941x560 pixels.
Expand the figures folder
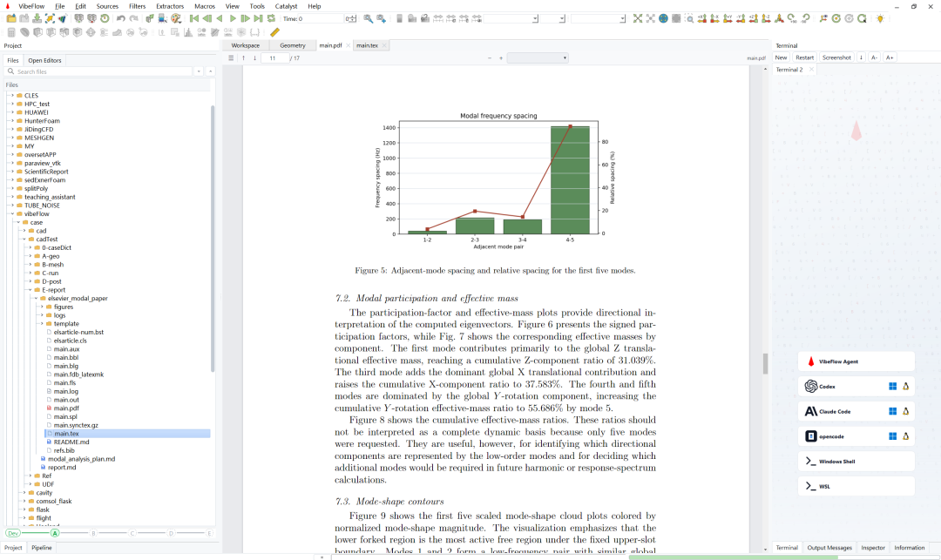pyautogui.click(x=42, y=307)
